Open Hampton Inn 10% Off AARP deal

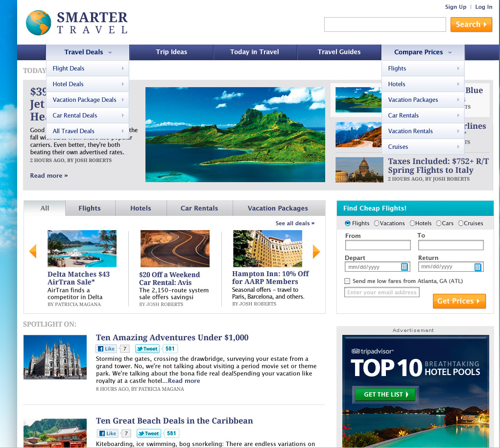(270, 278)
